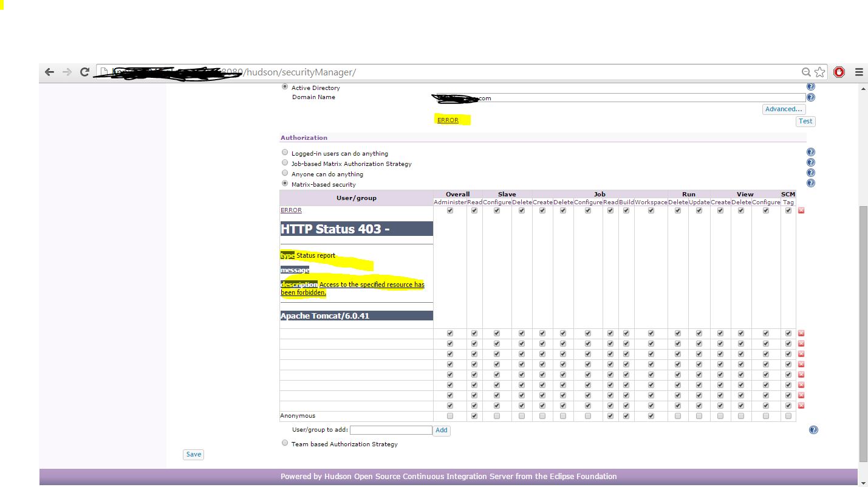Bookmark page with star icon

[820, 72]
